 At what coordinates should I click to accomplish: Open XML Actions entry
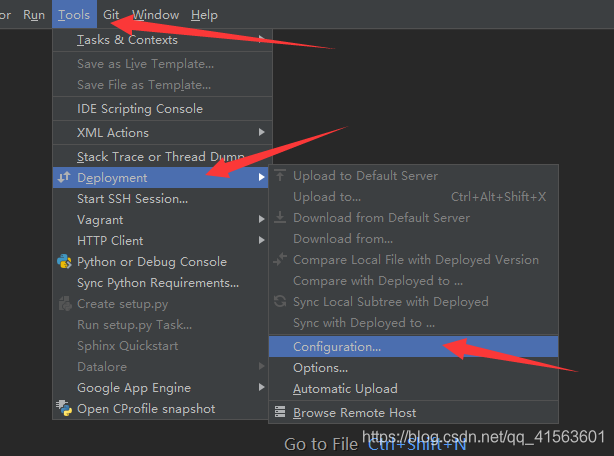(163, 133)
